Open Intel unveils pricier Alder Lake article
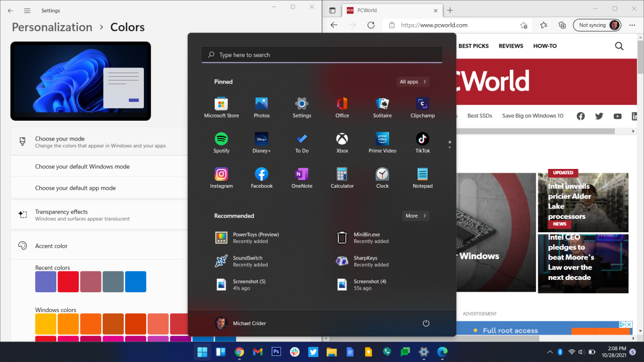 click(569, 201)
